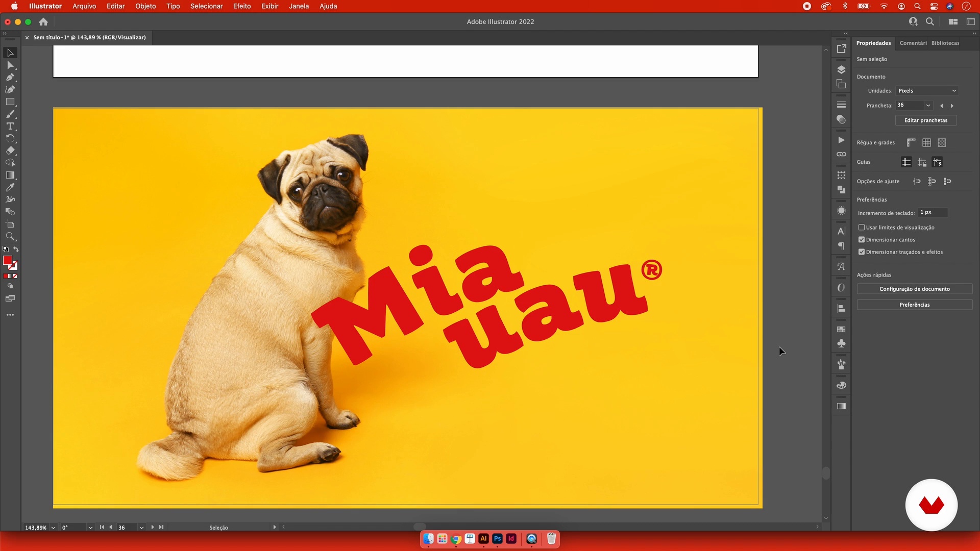Open artboard navigation dropdown in status bar

click(x=141, y=528)
